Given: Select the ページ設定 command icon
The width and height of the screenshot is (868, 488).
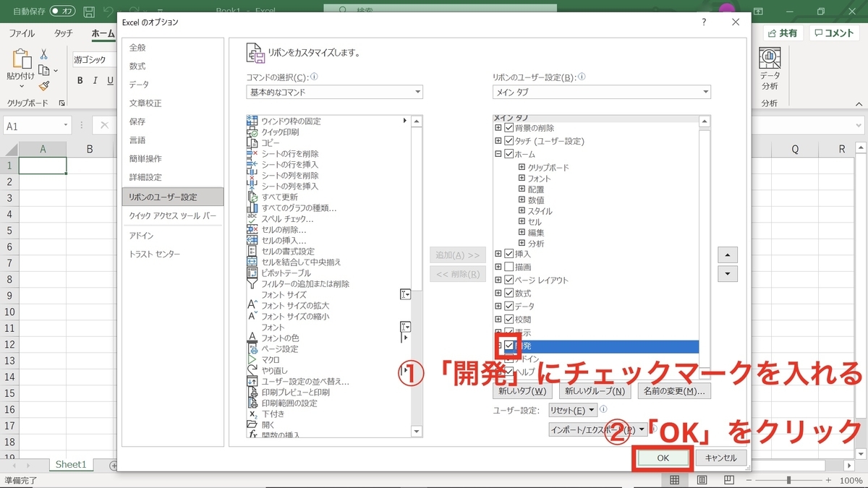Looking at the screenshot, I should click(252, 349).
